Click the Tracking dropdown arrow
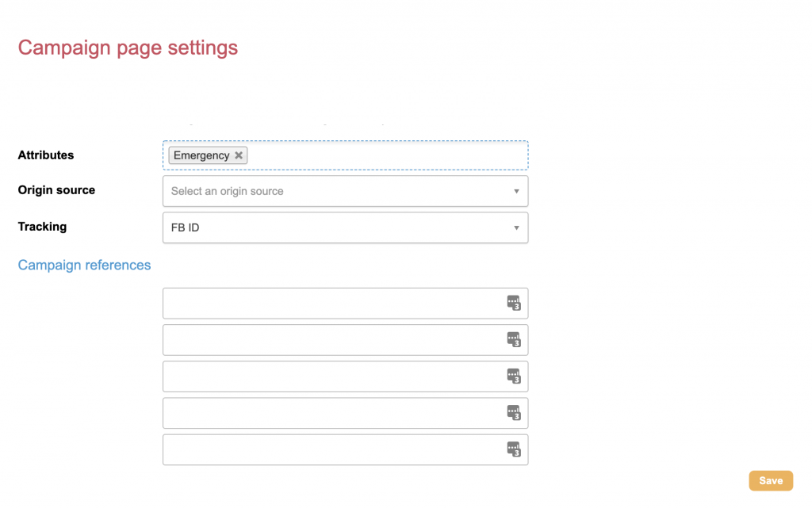This screenshot has width=812, height=508. click(516, 227)
